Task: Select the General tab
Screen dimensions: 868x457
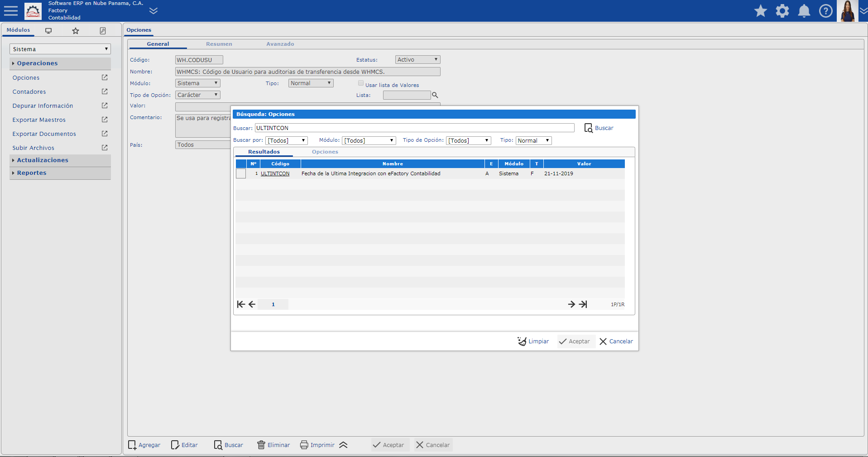Action: tap(158, 44)
